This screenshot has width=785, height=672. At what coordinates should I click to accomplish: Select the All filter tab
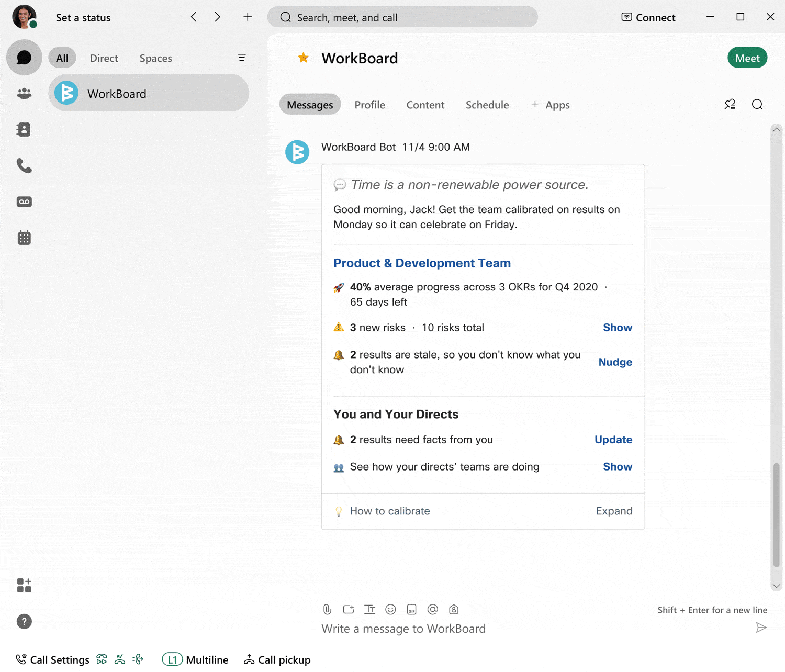click(x=62, y=58)
